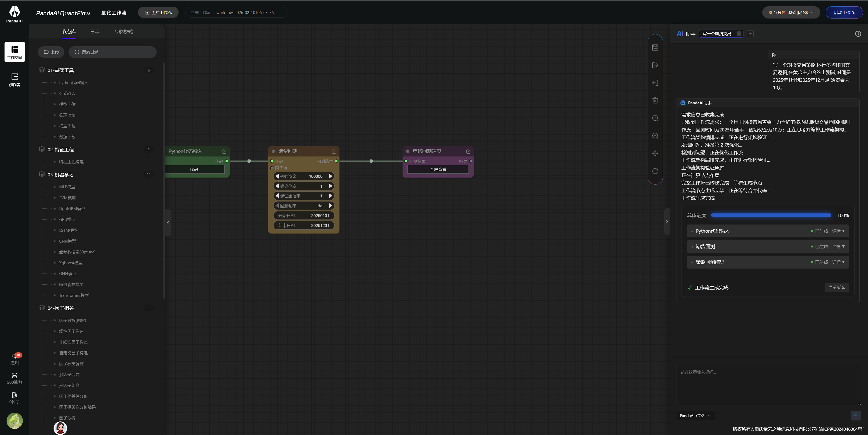This screenshot has width=868, height=435.
Task: Select the Python代码输入 library item
Action: pos(73,82)
